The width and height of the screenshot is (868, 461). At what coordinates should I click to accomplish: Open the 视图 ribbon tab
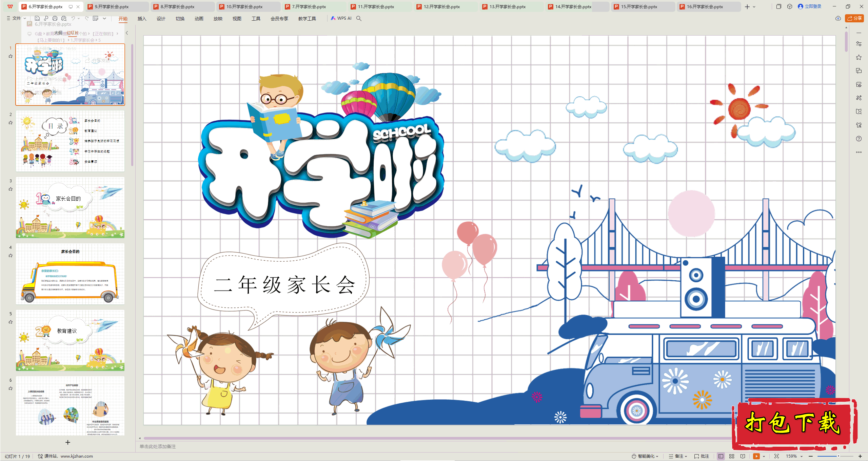pyautogui.click(x=237, y=19)
